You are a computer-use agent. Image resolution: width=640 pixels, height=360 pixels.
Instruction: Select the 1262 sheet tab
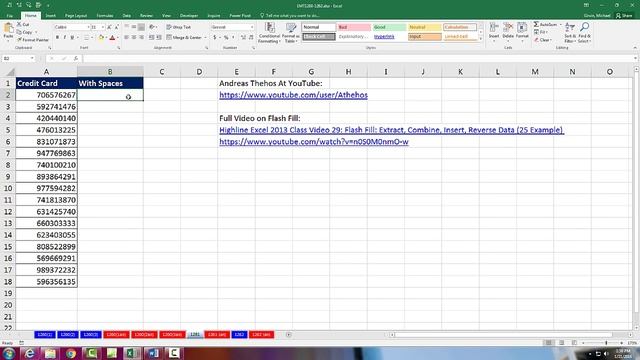tap(239, 335)
